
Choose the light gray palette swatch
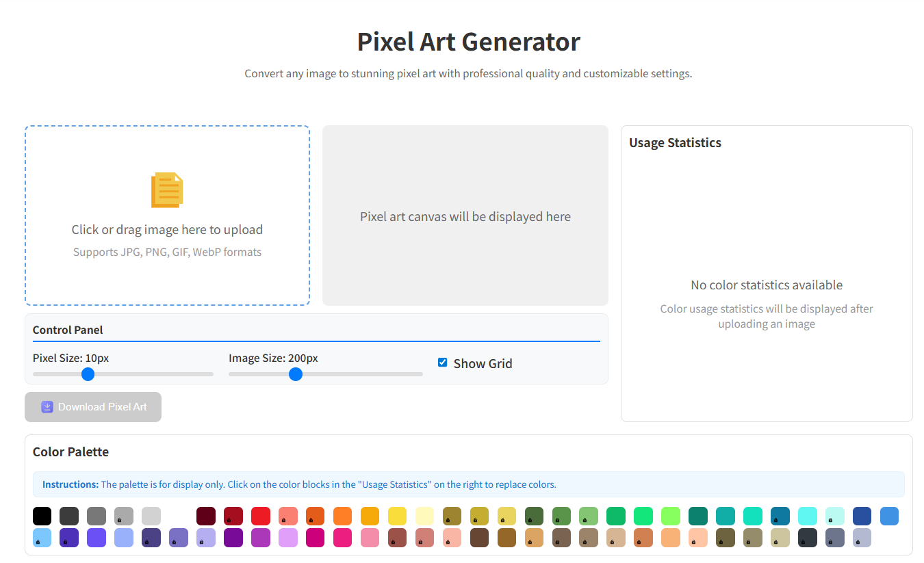(x=151, y=516)
